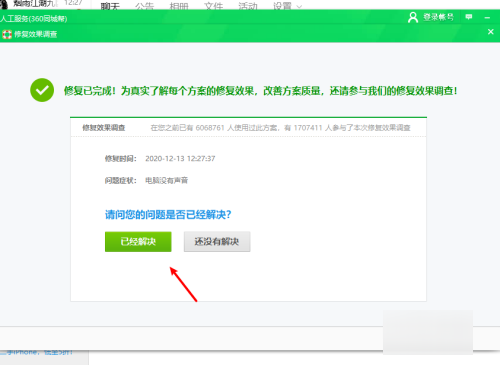The height and width of the screenshot is (365, 500).
Task: Select the 修复时间 value 2020-12-13 12:27:37
Action: (x=180, y=159)
